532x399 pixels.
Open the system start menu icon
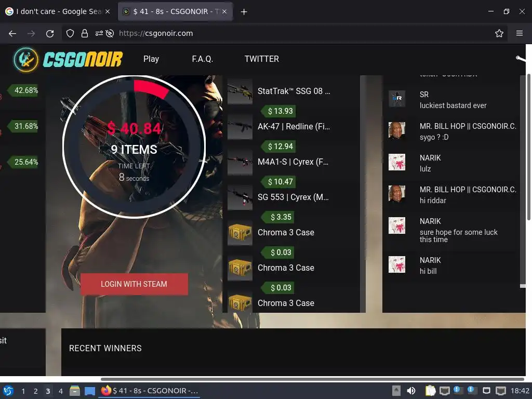click(8, 391)
